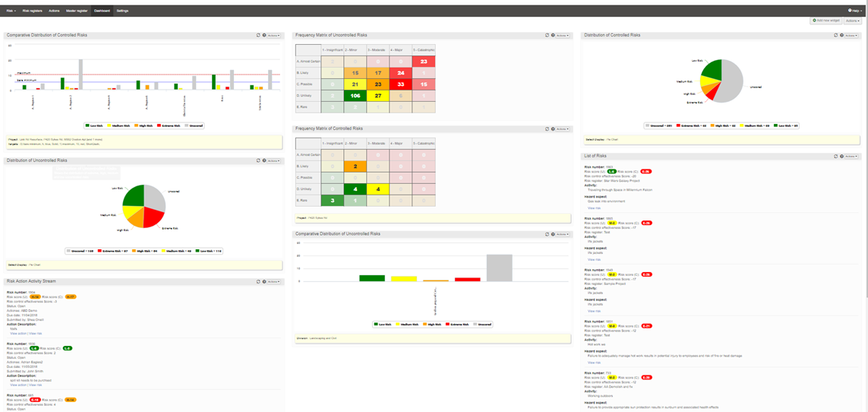Click help icon on Distribution of Uncontrolled Risks
868x412 pixels.
pos(264,160)
